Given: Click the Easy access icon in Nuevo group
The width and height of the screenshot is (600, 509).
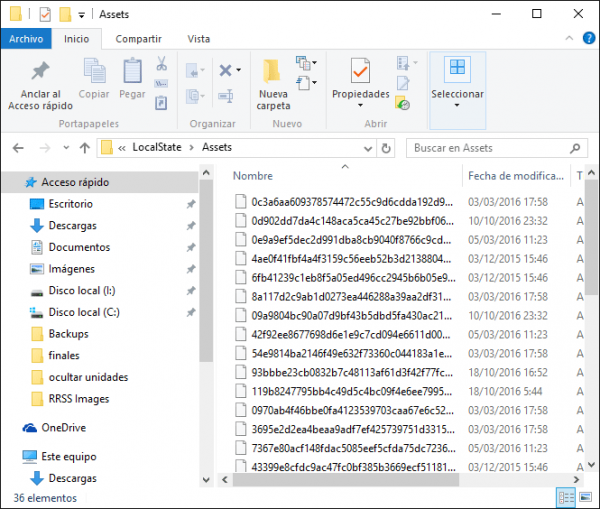Looking at the screenshot, I should pos(306,83).
